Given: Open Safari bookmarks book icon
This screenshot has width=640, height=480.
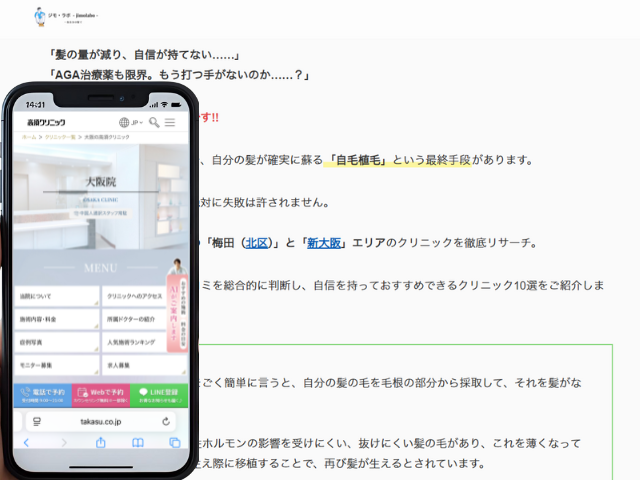Looking at the screenshot, I should tap(137, 442).
